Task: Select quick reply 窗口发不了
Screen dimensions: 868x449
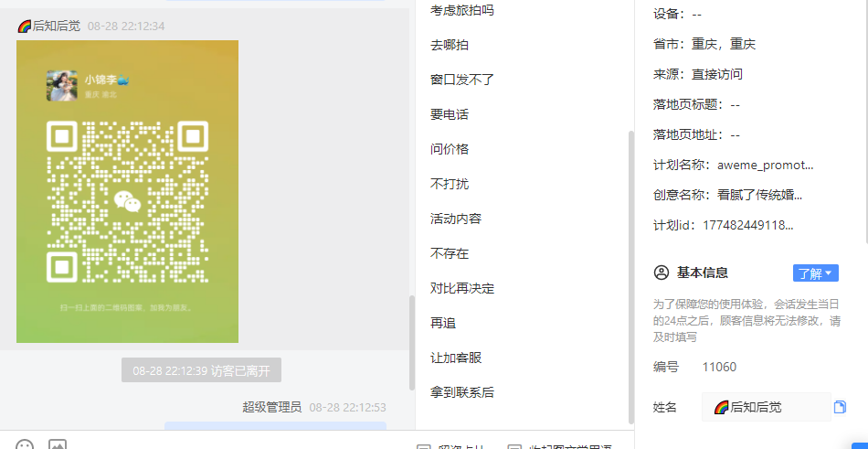Action: pyautogui.click(x=461, y=80)
